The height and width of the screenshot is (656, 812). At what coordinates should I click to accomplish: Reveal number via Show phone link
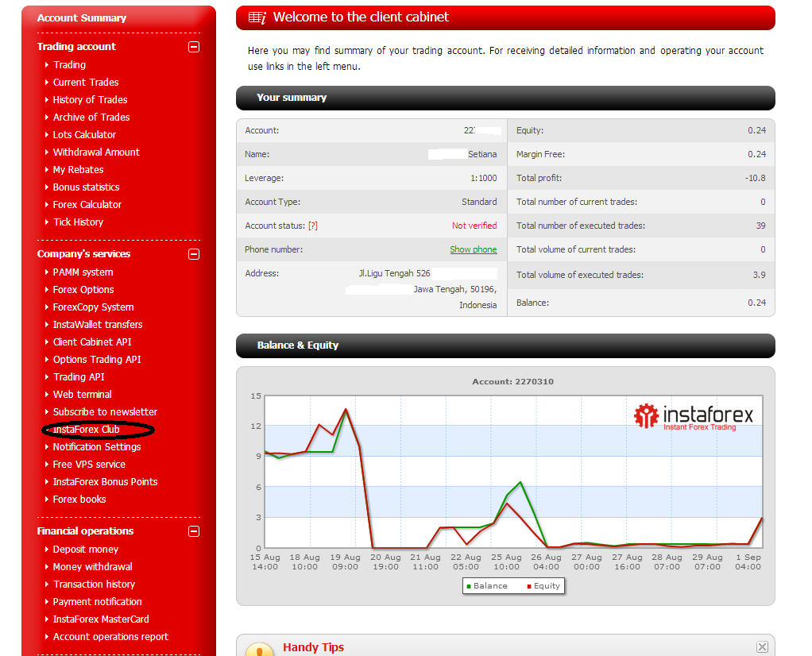click(474, 249)
